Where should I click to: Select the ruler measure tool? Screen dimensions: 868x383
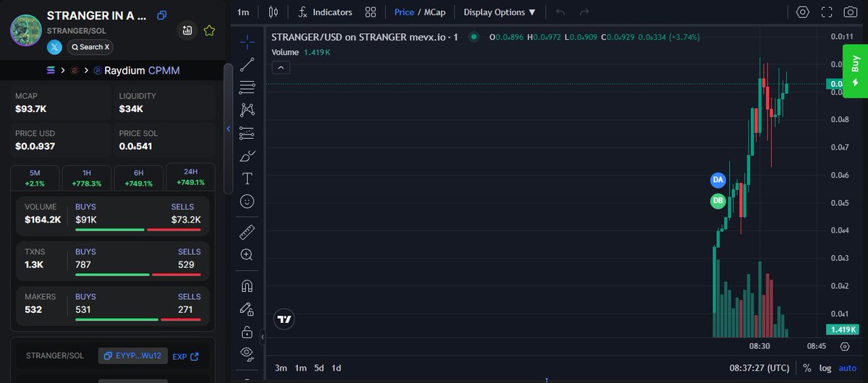pos(247,232)
